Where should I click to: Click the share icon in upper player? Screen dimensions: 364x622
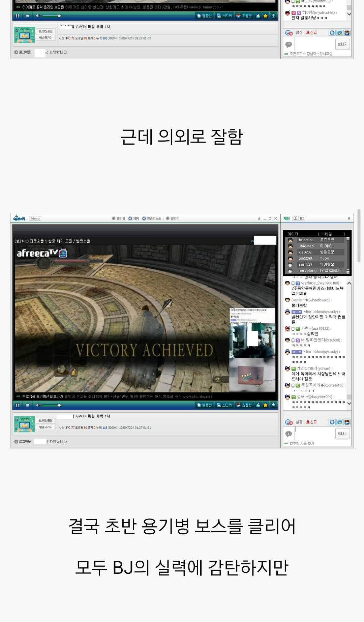tap(273, 16)
